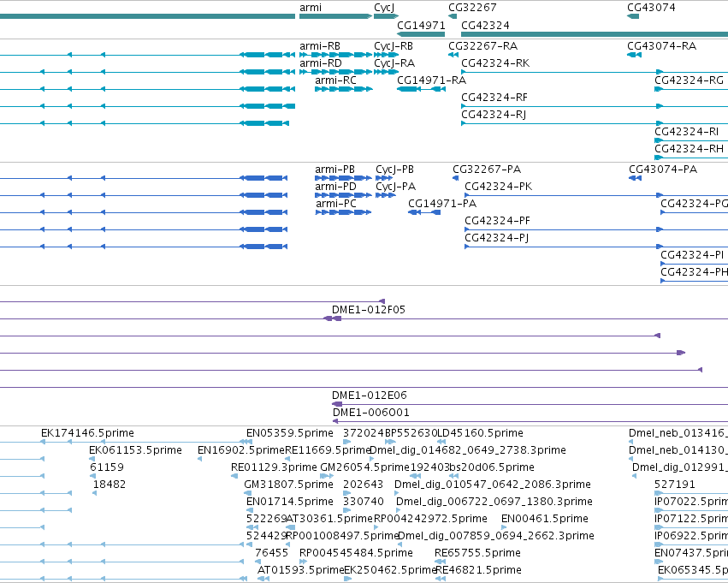Click EST AT01593.5prime label

tap(301, 571)
